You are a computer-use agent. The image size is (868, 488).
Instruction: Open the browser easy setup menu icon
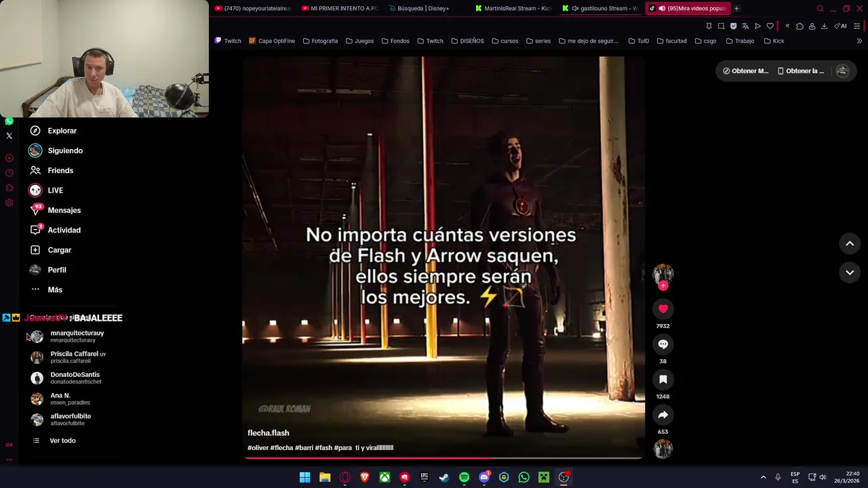point(856,26)
